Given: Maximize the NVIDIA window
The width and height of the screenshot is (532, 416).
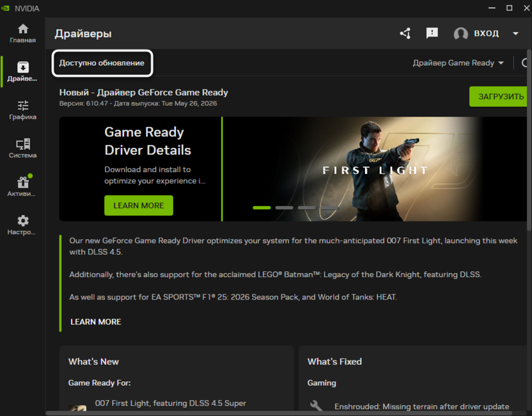Looking at the screenshot, I should tap(509, 8).
